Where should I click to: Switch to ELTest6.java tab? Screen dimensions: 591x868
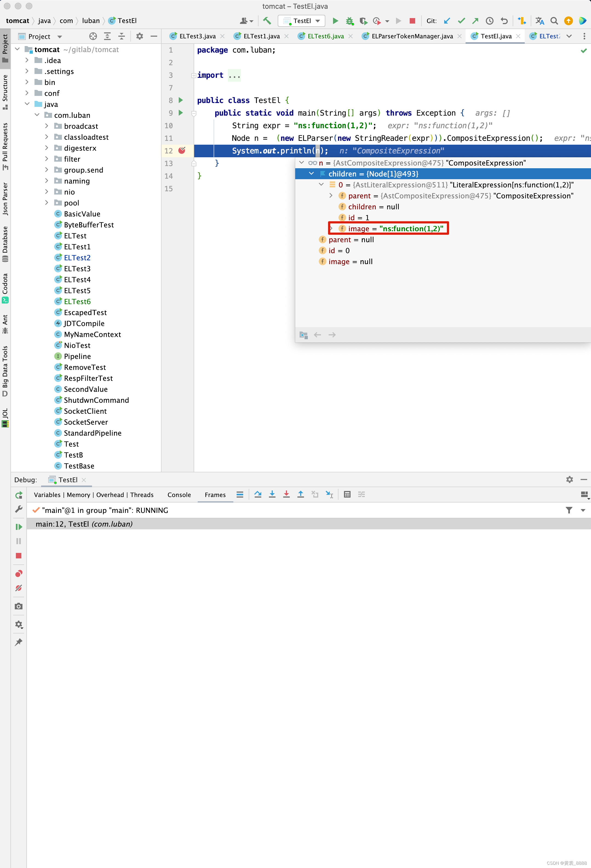click(x=326, y=36)
